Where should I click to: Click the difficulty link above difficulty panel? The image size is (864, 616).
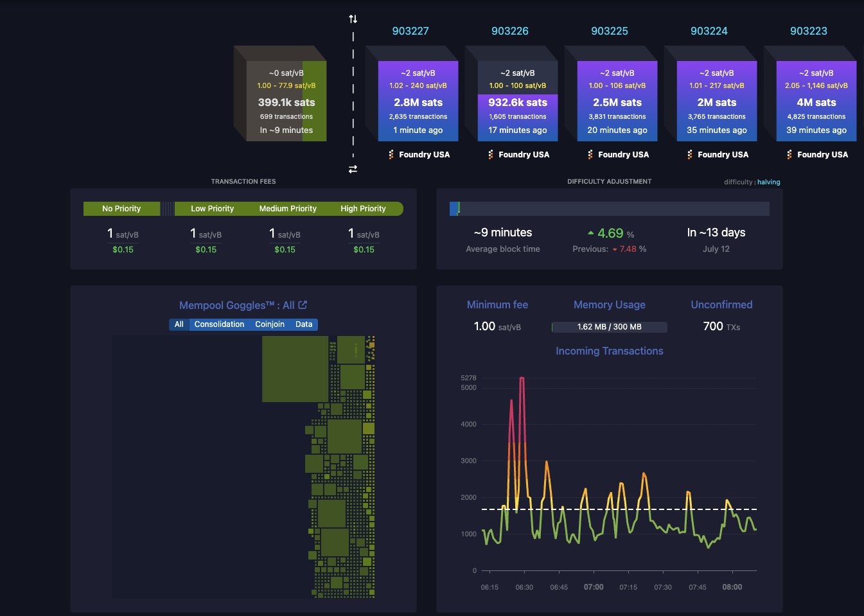point(738,182)
